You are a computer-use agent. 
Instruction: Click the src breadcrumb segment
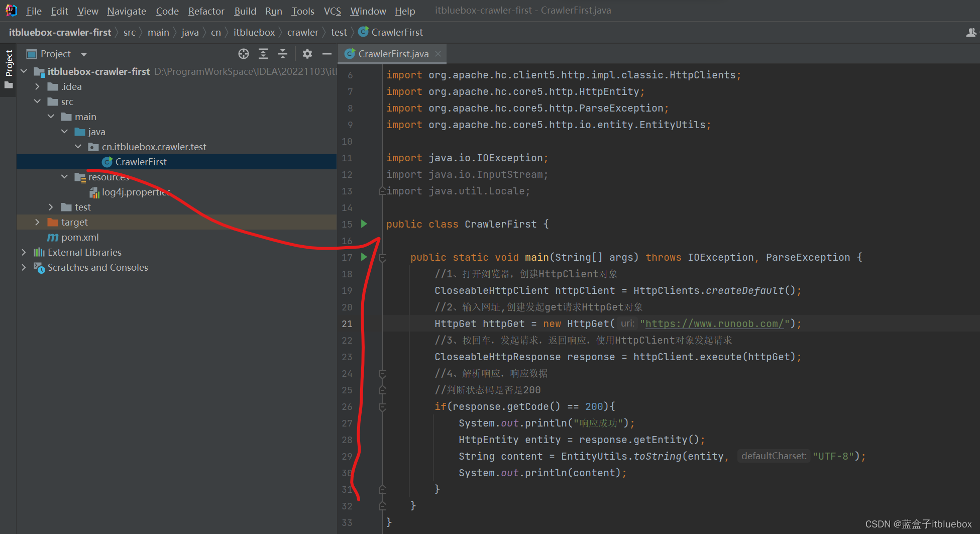129,32
